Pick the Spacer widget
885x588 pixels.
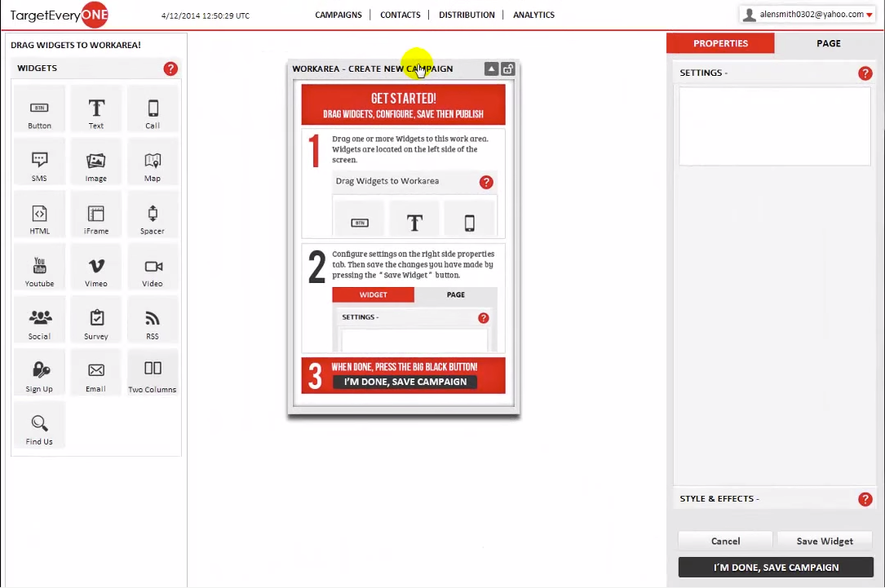click(153, 215)
